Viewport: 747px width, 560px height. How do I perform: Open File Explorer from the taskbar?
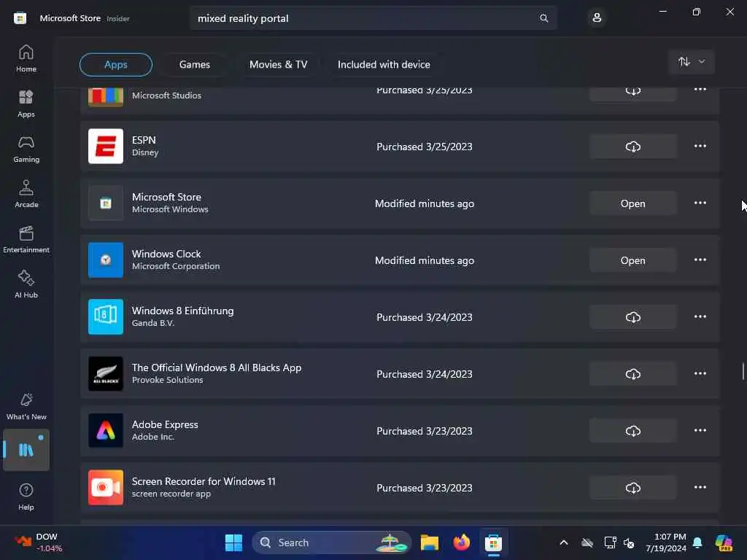[429, 542]
